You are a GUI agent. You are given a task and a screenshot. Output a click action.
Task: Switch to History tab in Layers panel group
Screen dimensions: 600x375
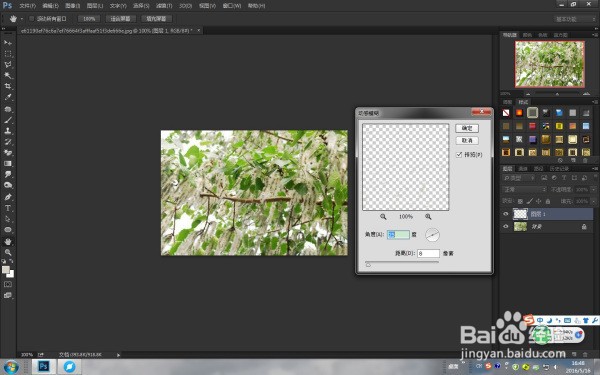pos(559,168)
